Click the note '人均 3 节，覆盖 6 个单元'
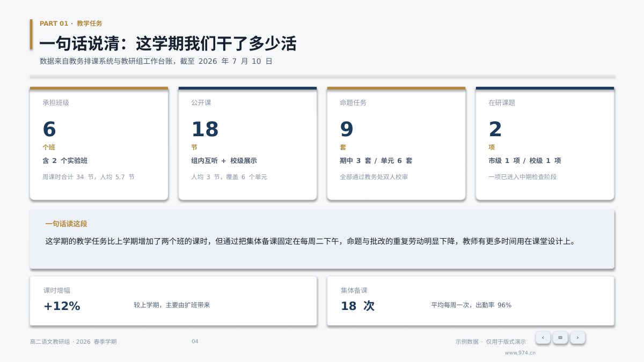The image size is (644, 362). coord(229,176)
